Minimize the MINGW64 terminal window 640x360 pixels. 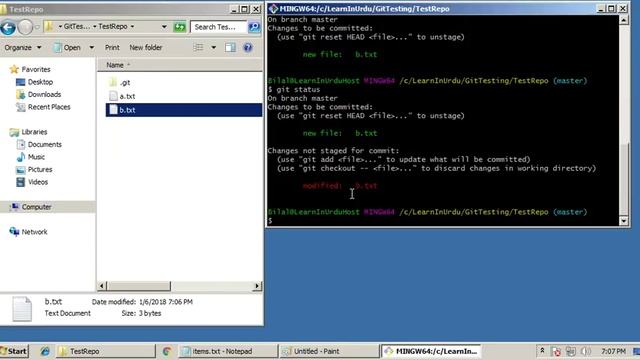pos(601,9)
